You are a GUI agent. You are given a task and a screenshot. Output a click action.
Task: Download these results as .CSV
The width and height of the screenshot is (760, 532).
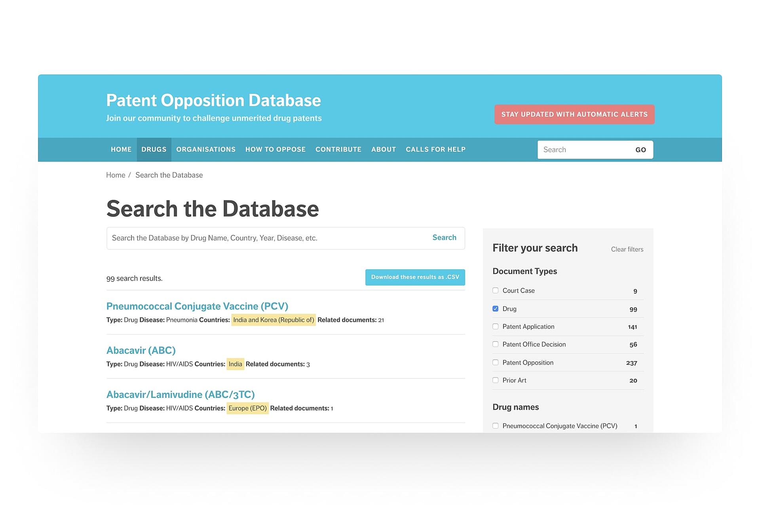click(x=415, y=277)
